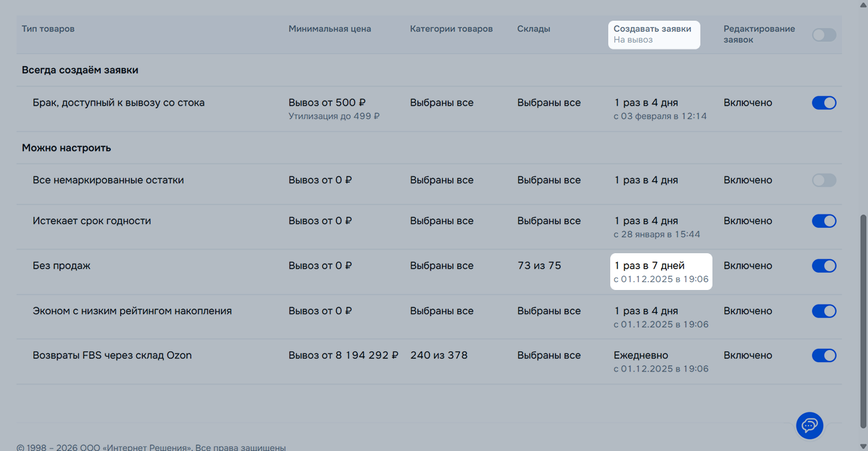
Task: Click Вывоз от 500 ₽ minimum price
Action: pos(327,103)
